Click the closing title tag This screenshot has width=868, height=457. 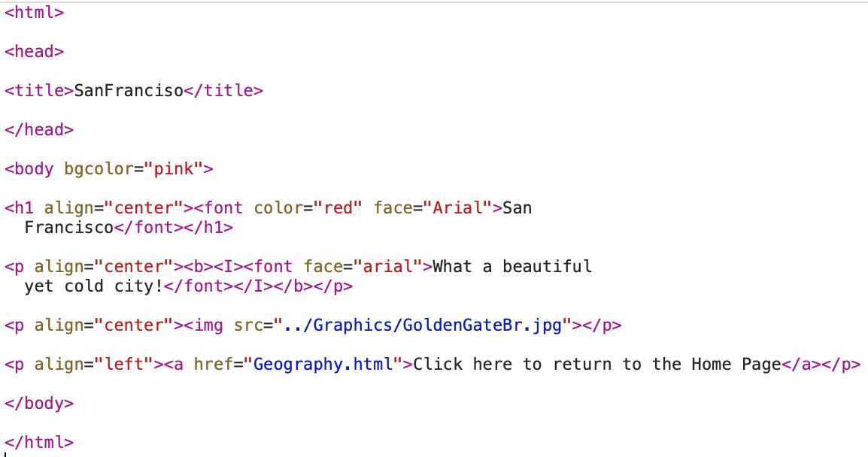(223, 91)
